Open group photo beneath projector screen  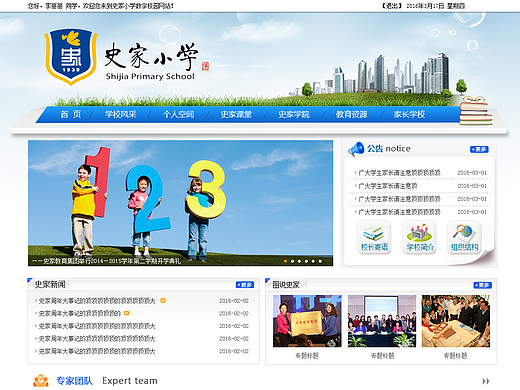point(382,321)
